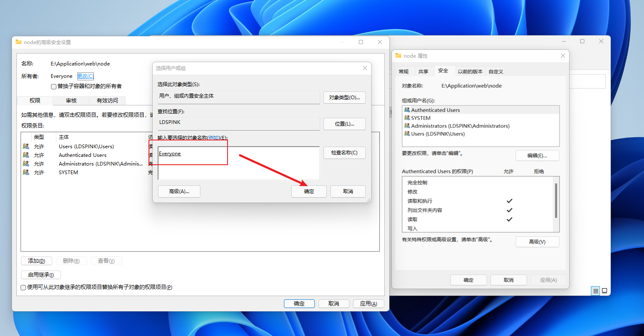Check 使用可从此对象继承的权限项目替换 option
644x336 pixels.
point(23,287)
